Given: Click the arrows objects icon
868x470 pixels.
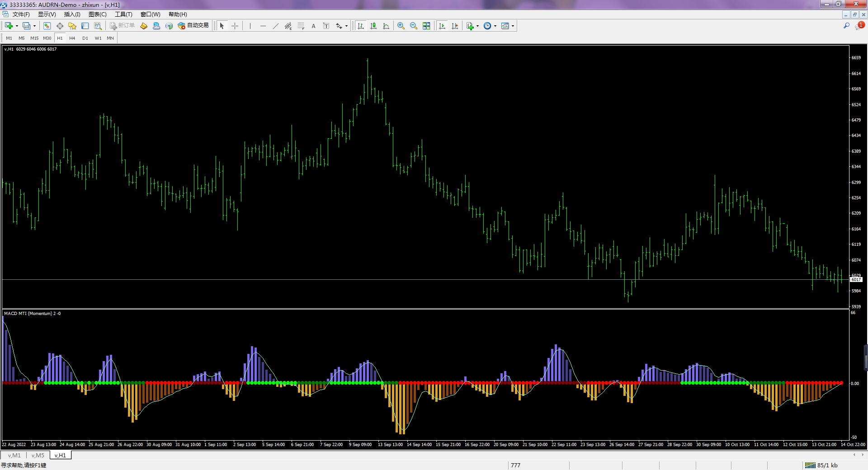Looking at the screenshot, I should tap(339, 26).
